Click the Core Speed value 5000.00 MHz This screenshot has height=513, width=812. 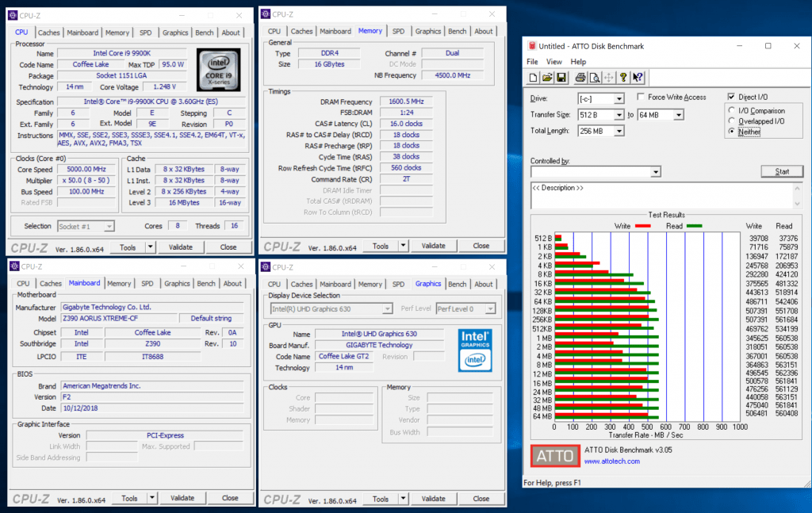pos(86,169)
